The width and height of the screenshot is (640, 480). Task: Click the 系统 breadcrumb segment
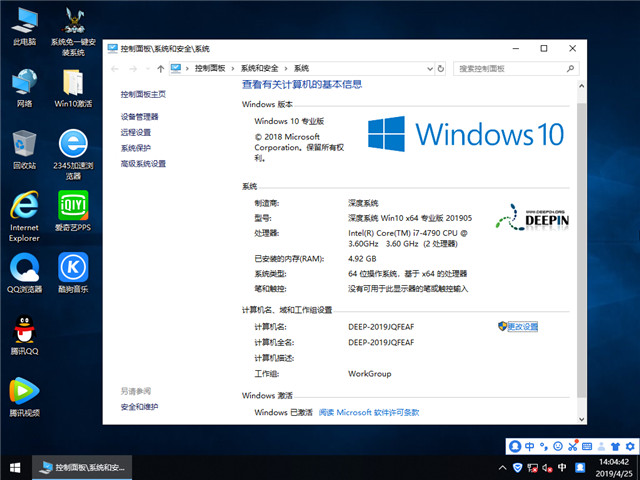point(302,69)
